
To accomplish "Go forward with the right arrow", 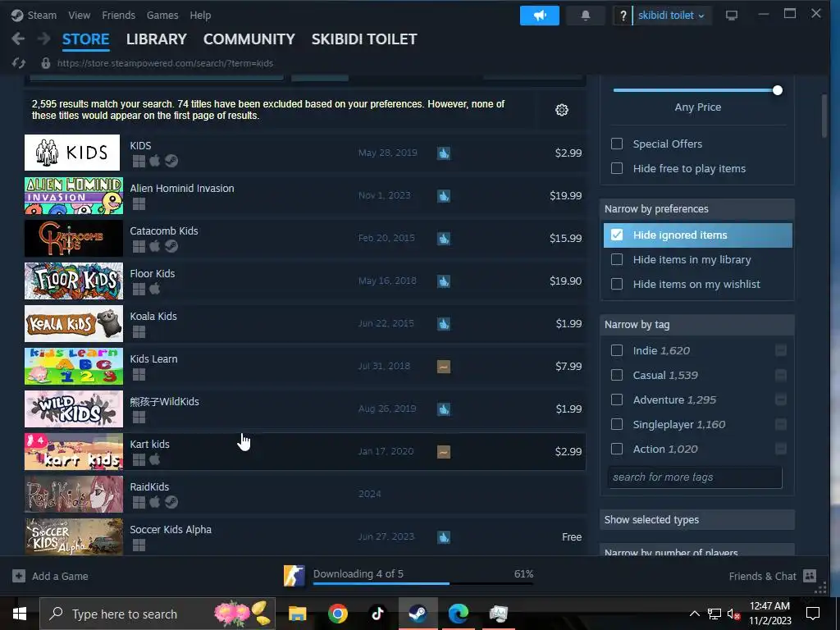I will click(x=44, y=39).
